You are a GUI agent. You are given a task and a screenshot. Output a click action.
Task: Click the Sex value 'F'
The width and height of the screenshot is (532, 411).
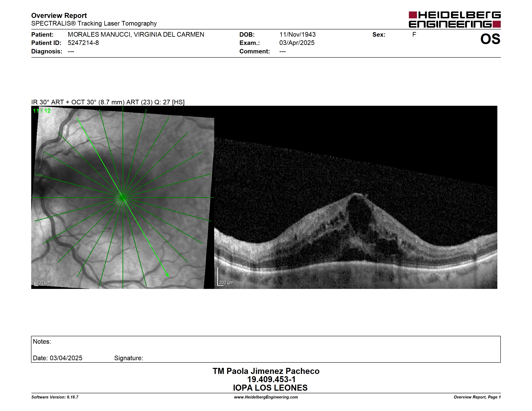click(x=414, y=35)
